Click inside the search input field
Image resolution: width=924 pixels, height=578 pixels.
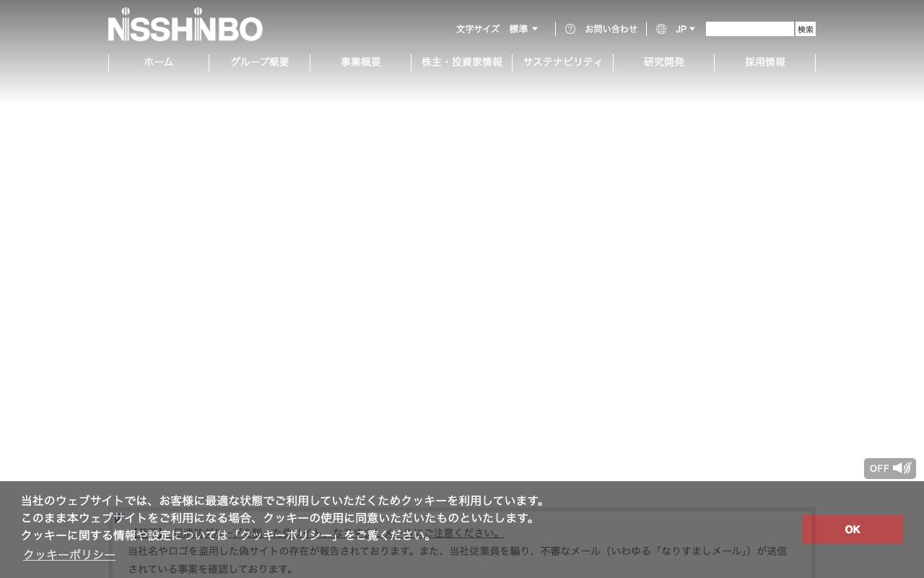pos(750,29)
